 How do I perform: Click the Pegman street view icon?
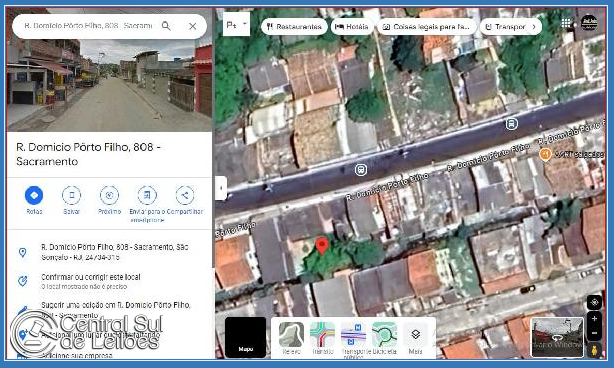coord(594,350)
